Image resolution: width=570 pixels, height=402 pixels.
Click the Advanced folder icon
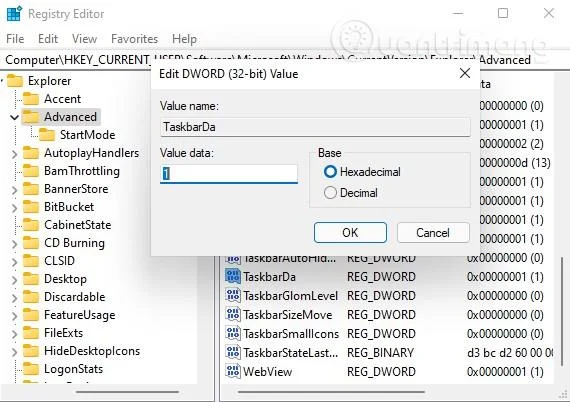click(31, 117)
